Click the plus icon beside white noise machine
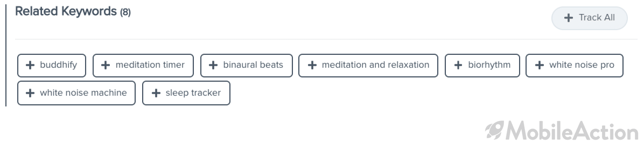The height and width of the screenshot is (143, 644). coord(30,93)
